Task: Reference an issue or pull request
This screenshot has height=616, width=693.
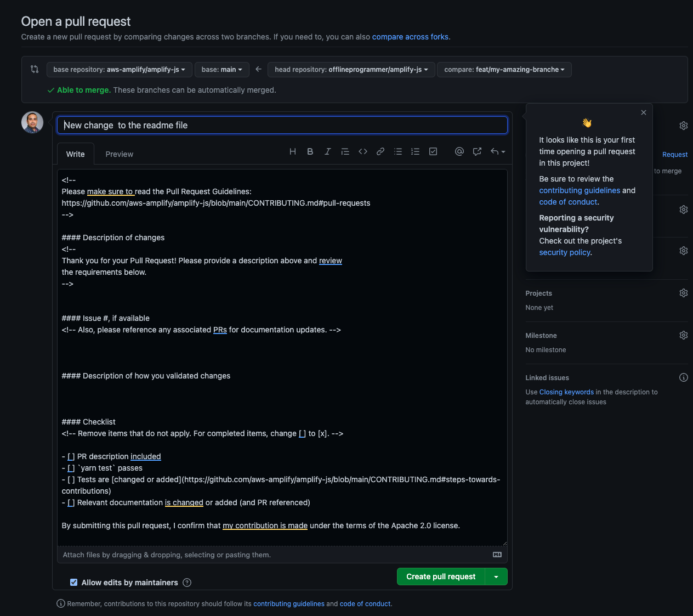Action: (477, 151)
